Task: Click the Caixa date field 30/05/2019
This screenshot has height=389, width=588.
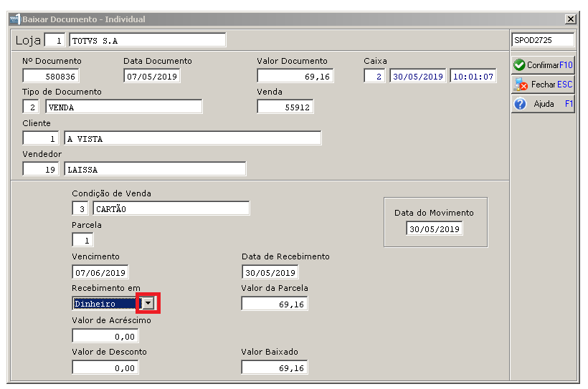Action: pos(418,76)
